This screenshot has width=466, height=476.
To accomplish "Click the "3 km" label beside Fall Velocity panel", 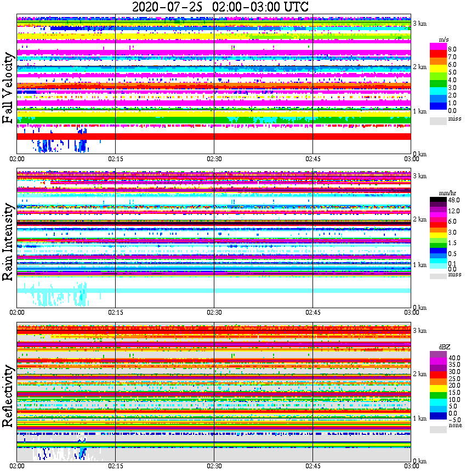I will (419, 24).
